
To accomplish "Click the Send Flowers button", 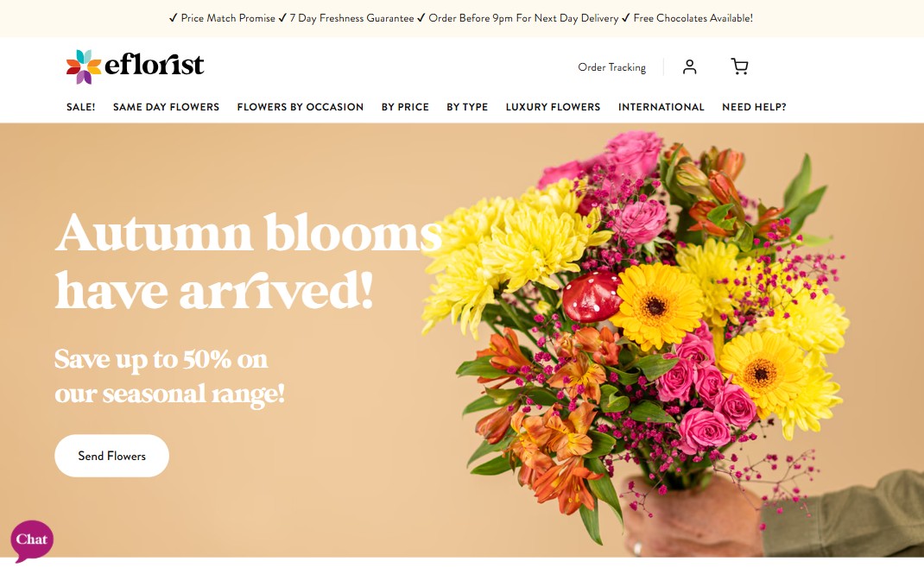I will (112, 456).
